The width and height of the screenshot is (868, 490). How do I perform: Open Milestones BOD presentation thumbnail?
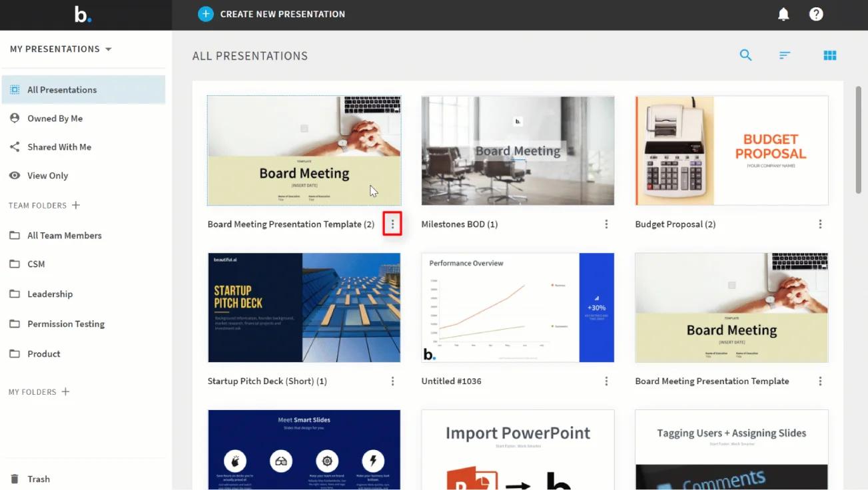[518, 150]
